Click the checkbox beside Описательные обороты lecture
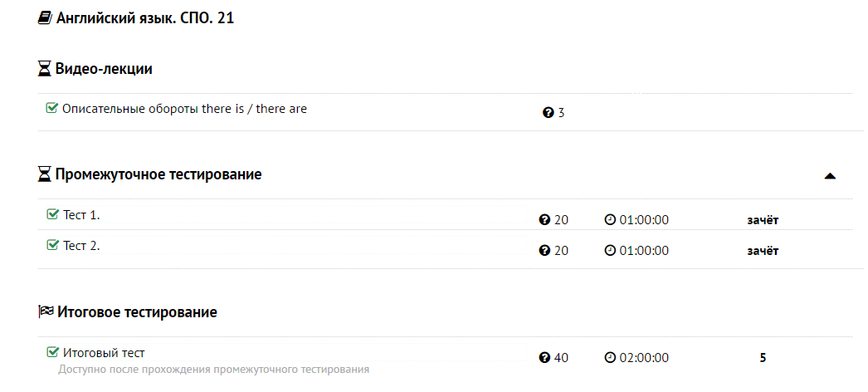The image size is (868, 392). coord(52,108)
